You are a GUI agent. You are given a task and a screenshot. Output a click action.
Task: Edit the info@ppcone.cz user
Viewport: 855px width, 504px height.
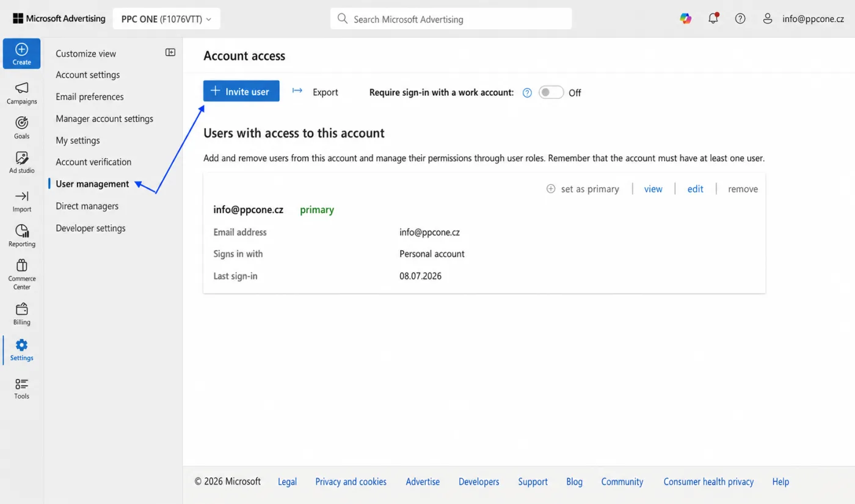(x=695, y=189)
